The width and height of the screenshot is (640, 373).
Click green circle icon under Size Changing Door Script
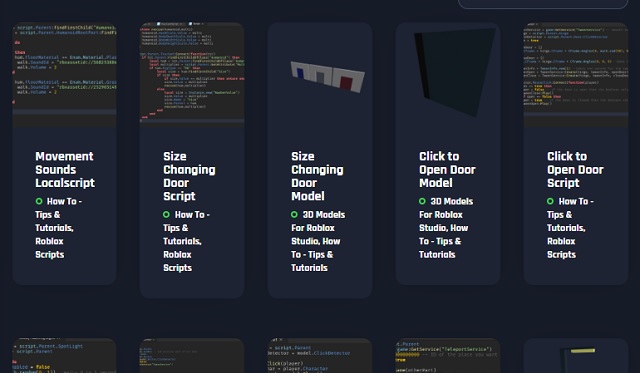click(166, 215)
